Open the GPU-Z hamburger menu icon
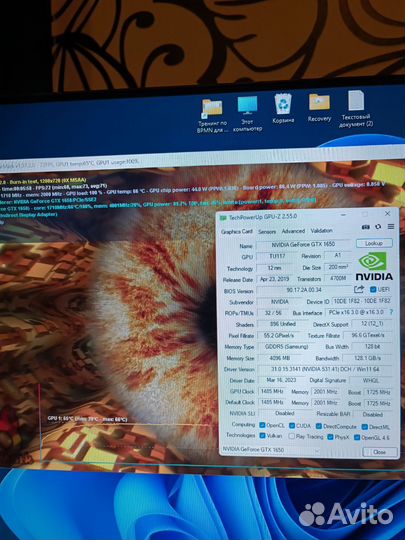 391,227
